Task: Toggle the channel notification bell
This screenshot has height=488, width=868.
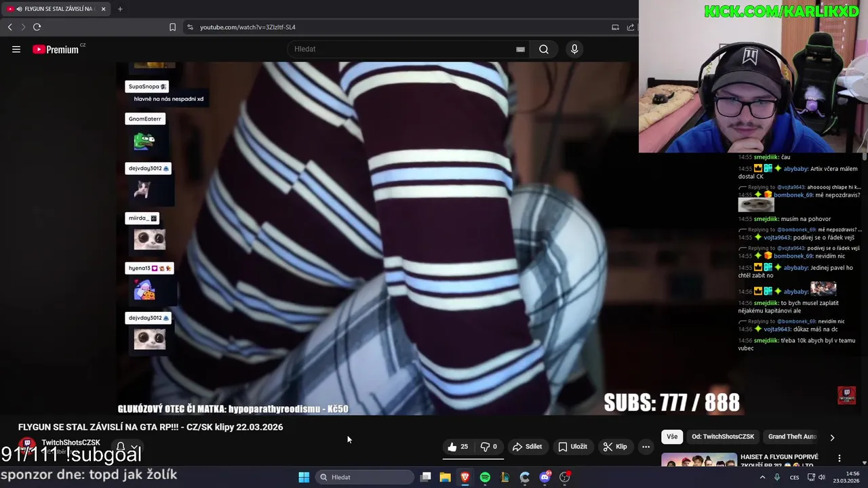Action: point(121,447)
